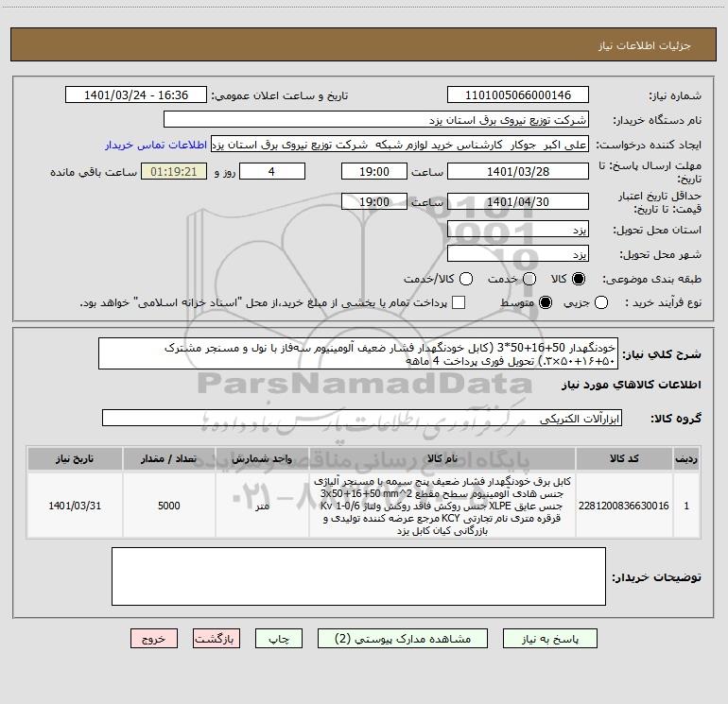Click the تعداد / مقدار column header

168,458
